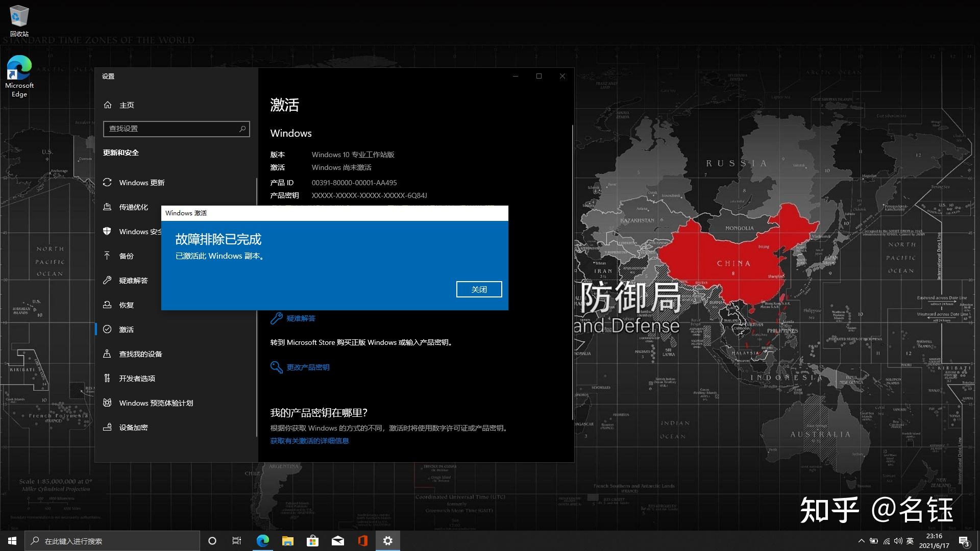Open Windows 更新 in the sidebar

coord(141,183)
